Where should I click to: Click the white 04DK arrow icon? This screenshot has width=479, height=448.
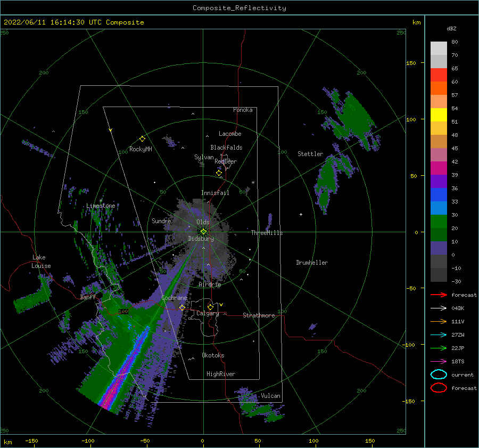click(439, 308)
